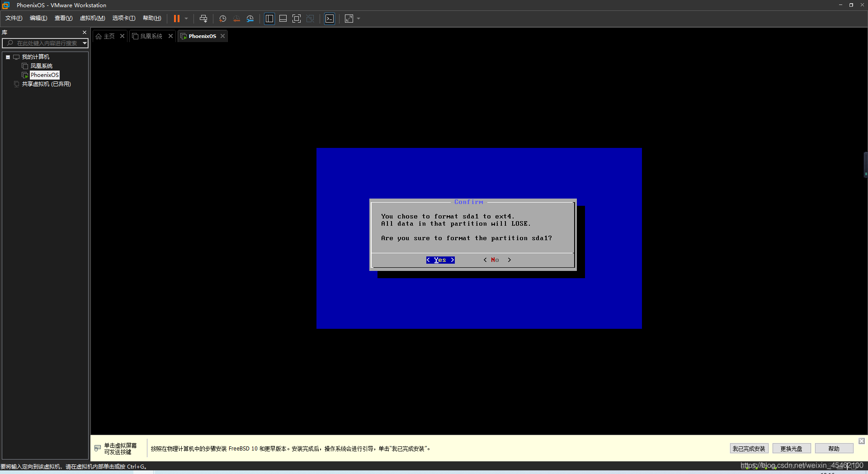Screen dimensions: 868x474
Task: Close the 主页 tab
Action: point(122,36)
